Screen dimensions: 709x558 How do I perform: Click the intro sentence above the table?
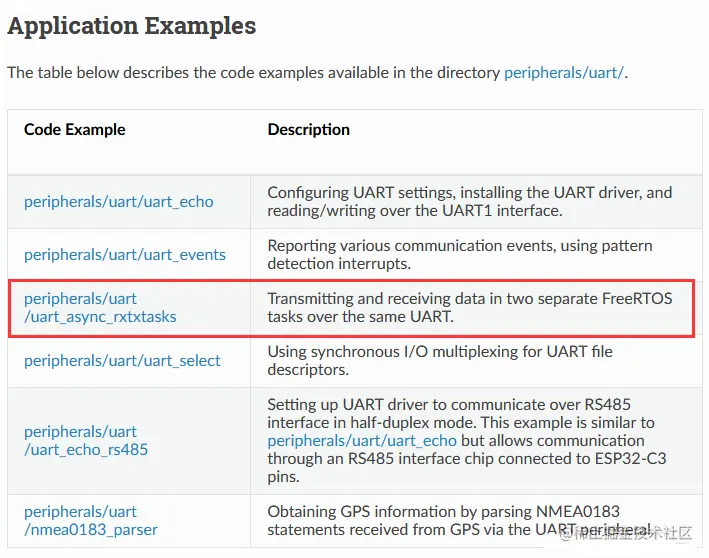(250, 72)
